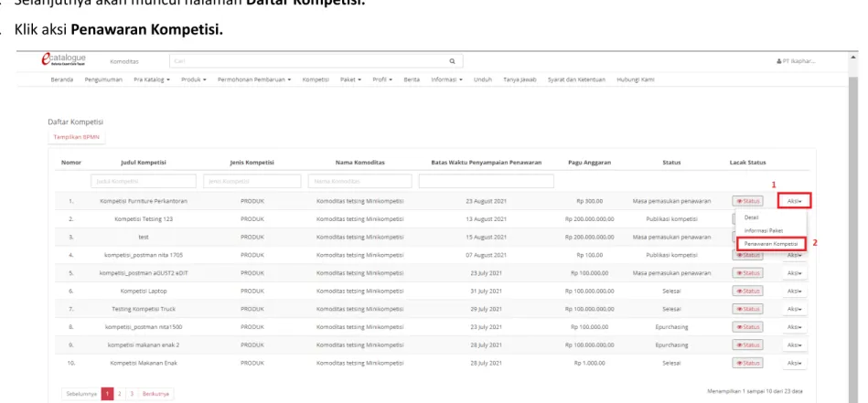Go to Beranda in the navigation bar

coord(62,80)
